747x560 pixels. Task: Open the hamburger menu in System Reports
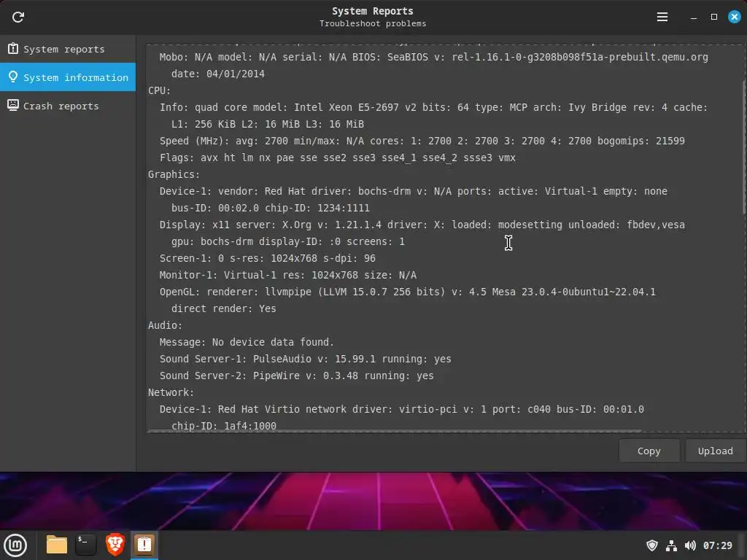tap(662, 17)
